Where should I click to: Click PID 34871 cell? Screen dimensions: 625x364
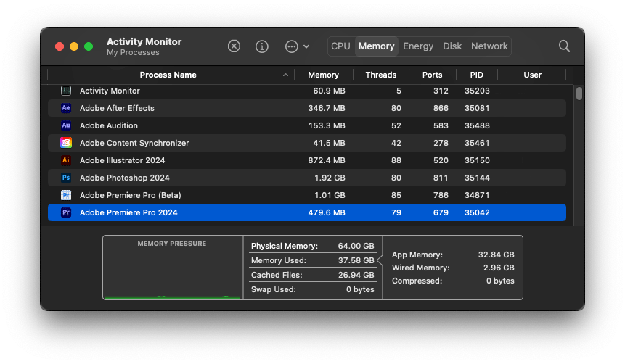[x=477, y=195]
